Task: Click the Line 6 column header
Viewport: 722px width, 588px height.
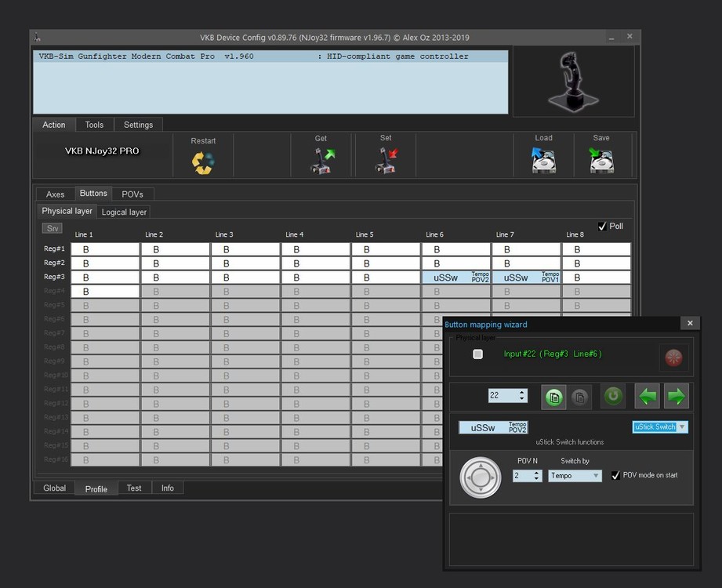Action: tap(434, 234)
